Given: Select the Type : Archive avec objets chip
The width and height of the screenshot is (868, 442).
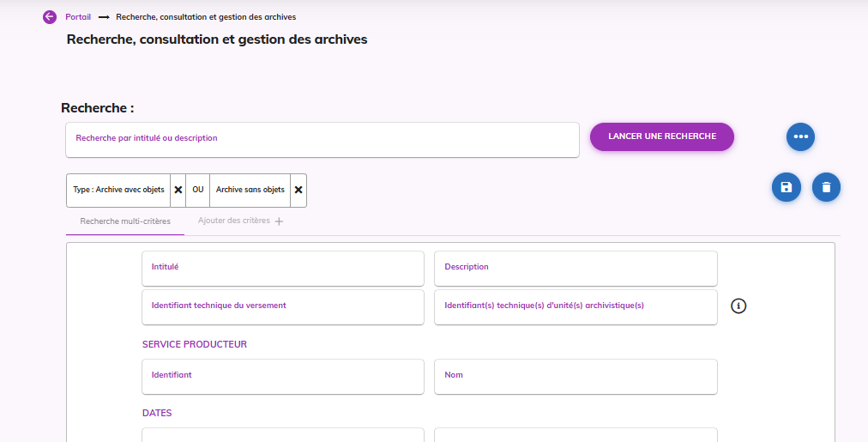Looking at the screenshot, I should [118, 191].
